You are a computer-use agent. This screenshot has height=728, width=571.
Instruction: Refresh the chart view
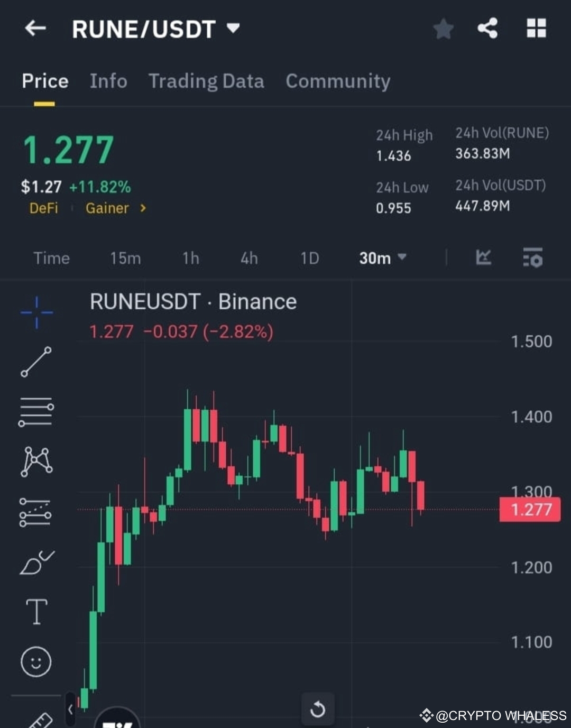pos(317,710)
